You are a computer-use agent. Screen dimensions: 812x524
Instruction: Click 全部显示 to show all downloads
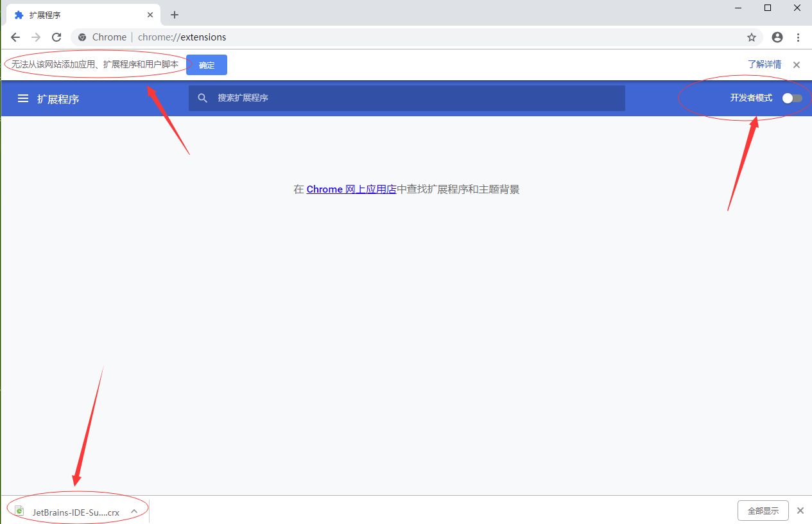point(763,511)
